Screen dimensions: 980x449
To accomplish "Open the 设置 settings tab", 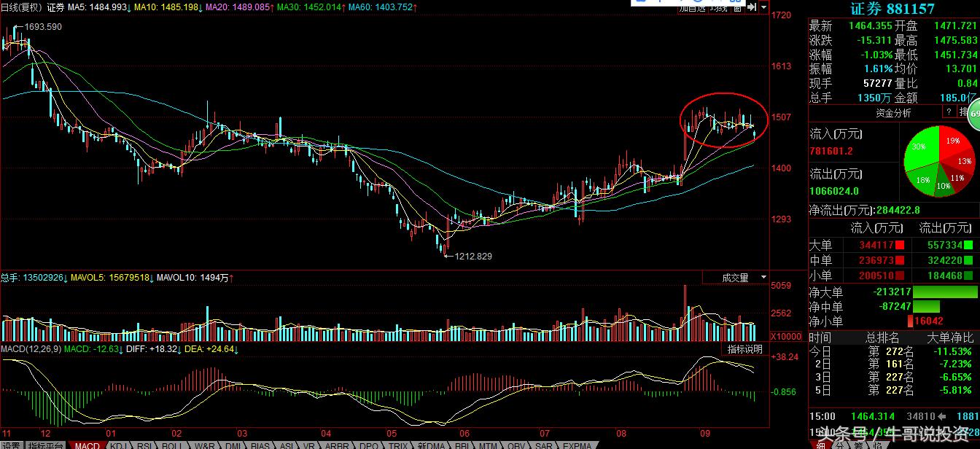I will click(x=11, y=445).
